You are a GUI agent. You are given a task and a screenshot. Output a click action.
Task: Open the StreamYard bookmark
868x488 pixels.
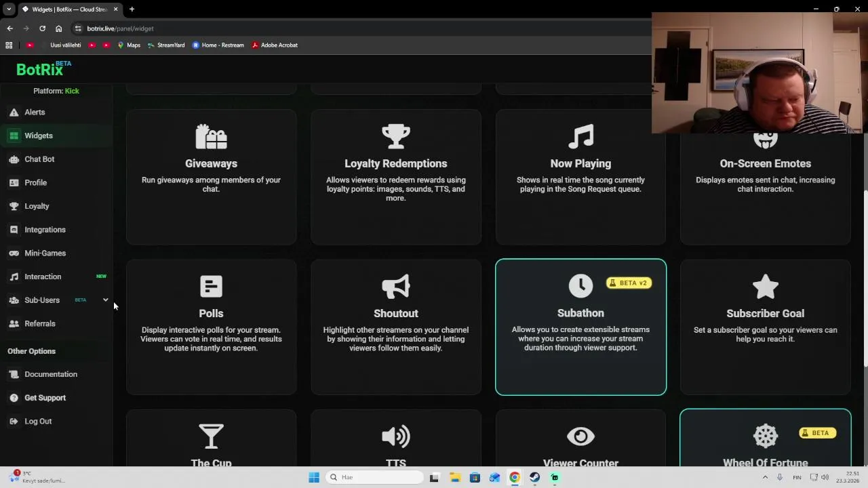point(166,45)
